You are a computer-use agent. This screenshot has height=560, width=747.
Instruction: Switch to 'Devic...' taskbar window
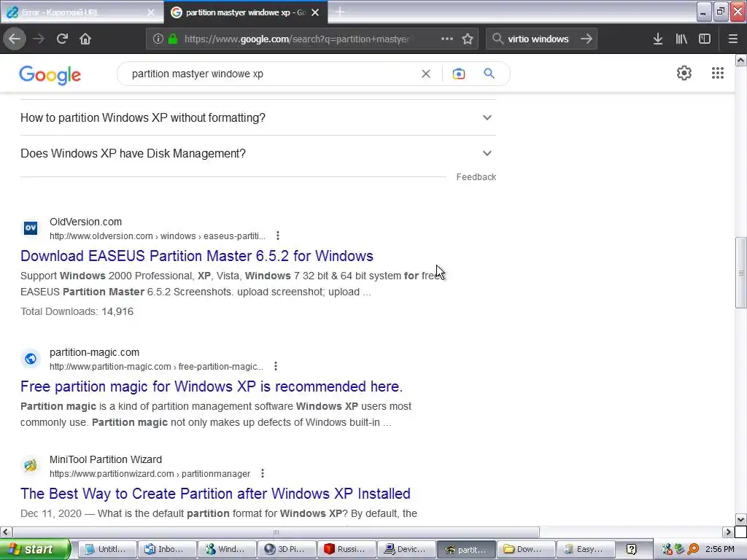click(x=406, y=549)
